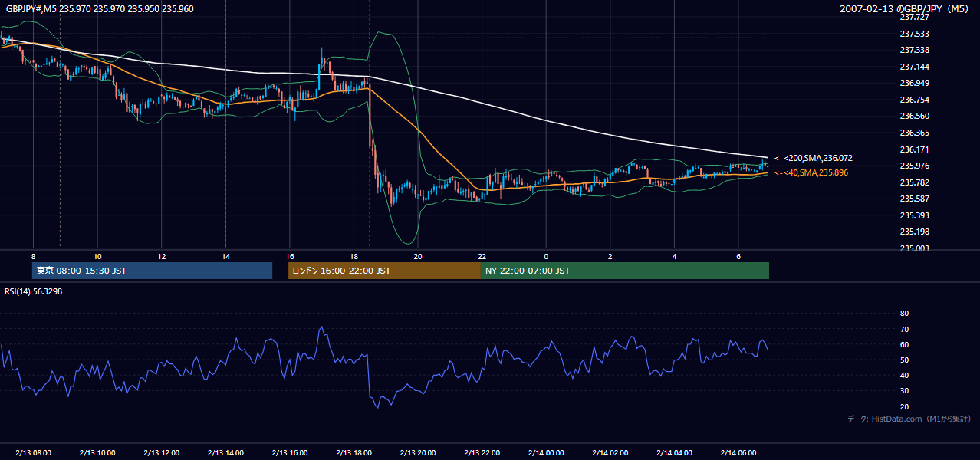
Task: Click the '2/13 16:00' bottom time label
Action: click(290, 452)
